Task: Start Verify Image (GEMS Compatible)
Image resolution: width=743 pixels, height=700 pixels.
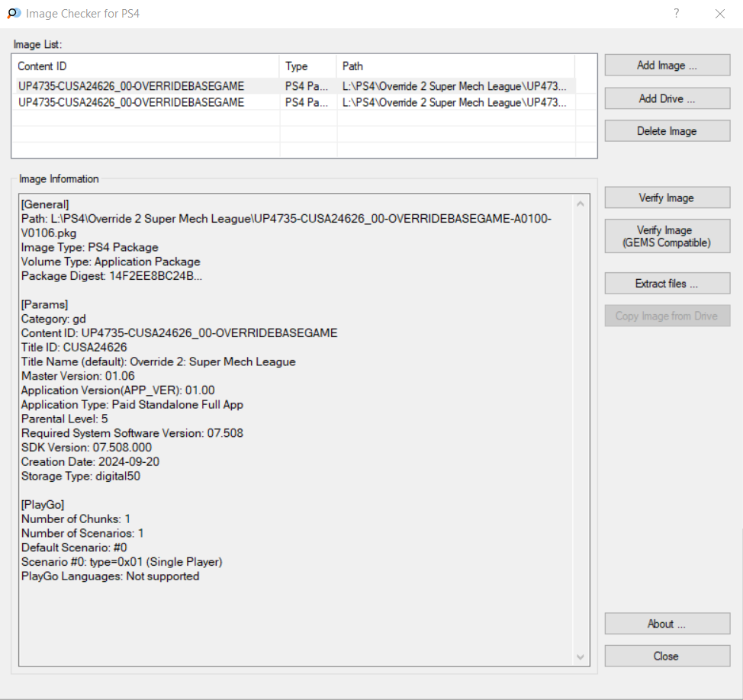Action: coord(667,236)
